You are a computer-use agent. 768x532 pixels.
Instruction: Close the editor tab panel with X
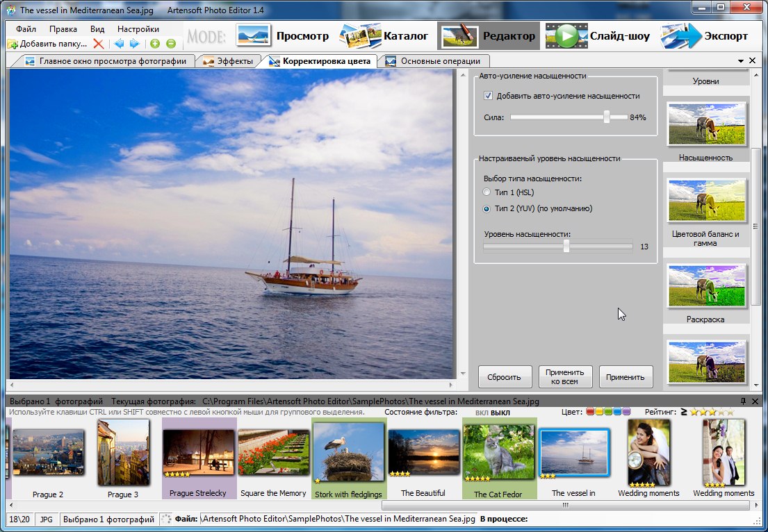753,60
